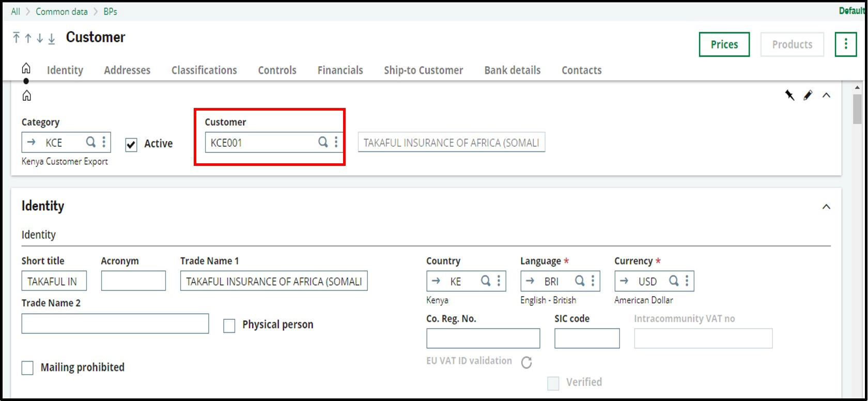Click home icon above Category field
Image resolution: width=868 pixels, height=401 pixels.
tap(27, 96)
